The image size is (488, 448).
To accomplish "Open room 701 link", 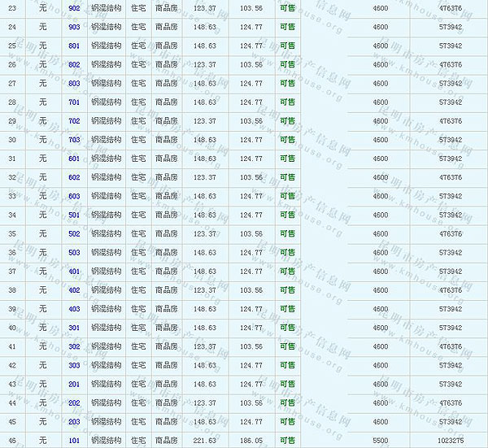I will click(74, 102).
